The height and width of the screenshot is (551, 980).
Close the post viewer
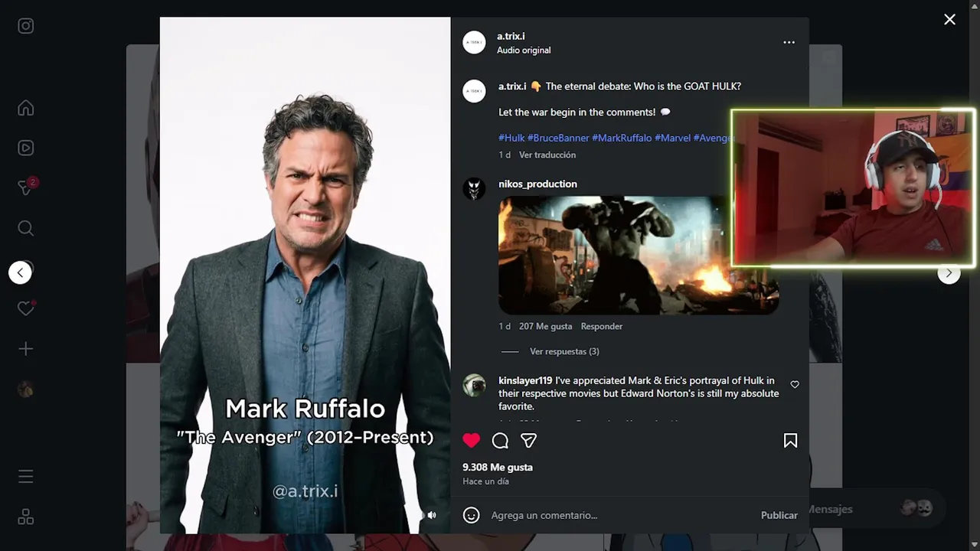(949, 20)
